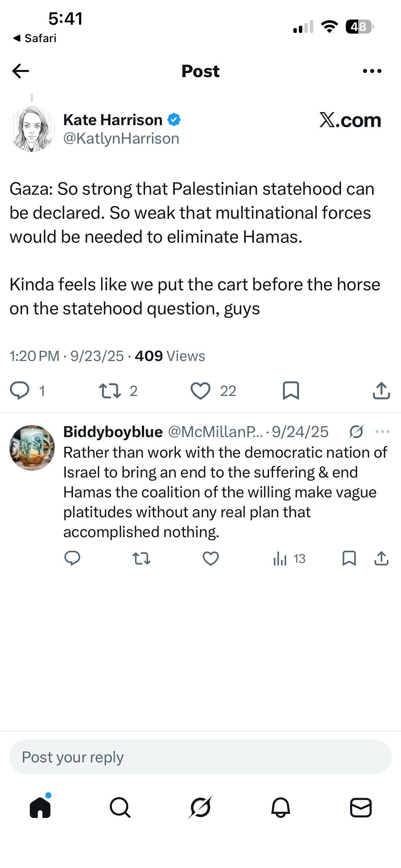
Task: Open Search tab in bottom navigation
Action: point(120,808)
